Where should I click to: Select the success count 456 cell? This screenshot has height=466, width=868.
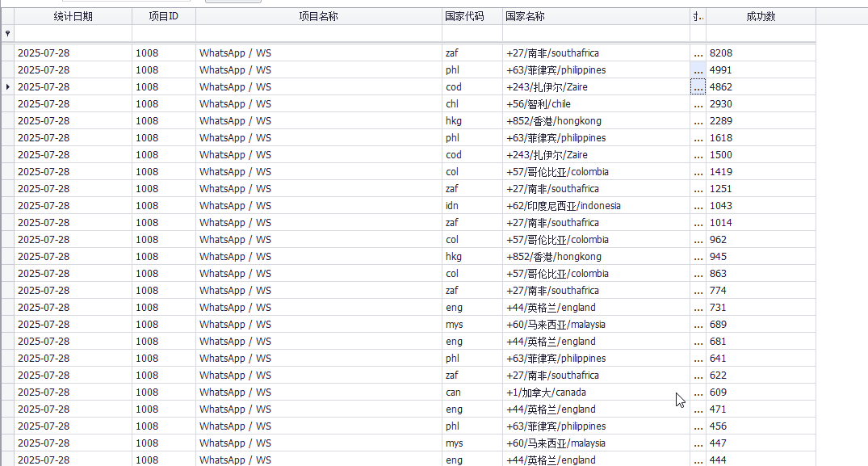coord(761,426)
